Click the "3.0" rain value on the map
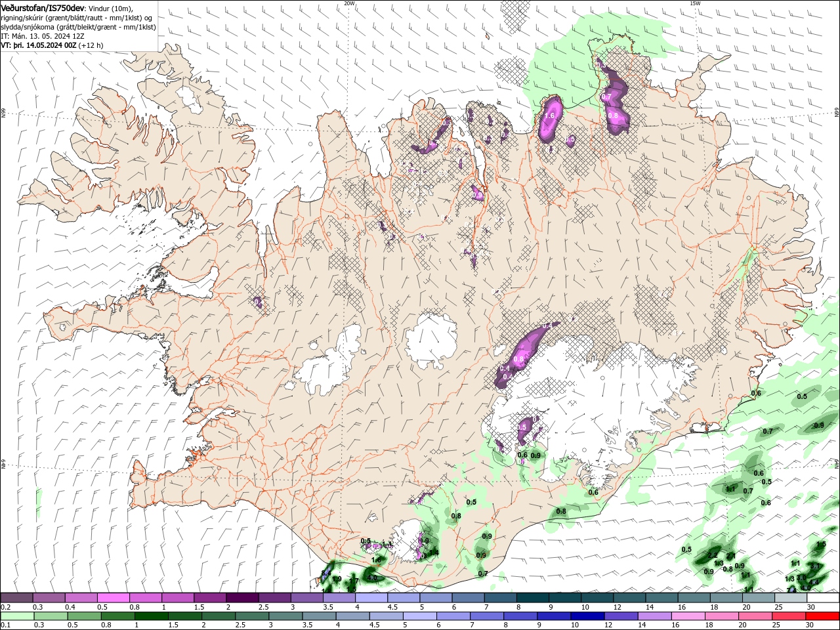 [x=801, y=577]
